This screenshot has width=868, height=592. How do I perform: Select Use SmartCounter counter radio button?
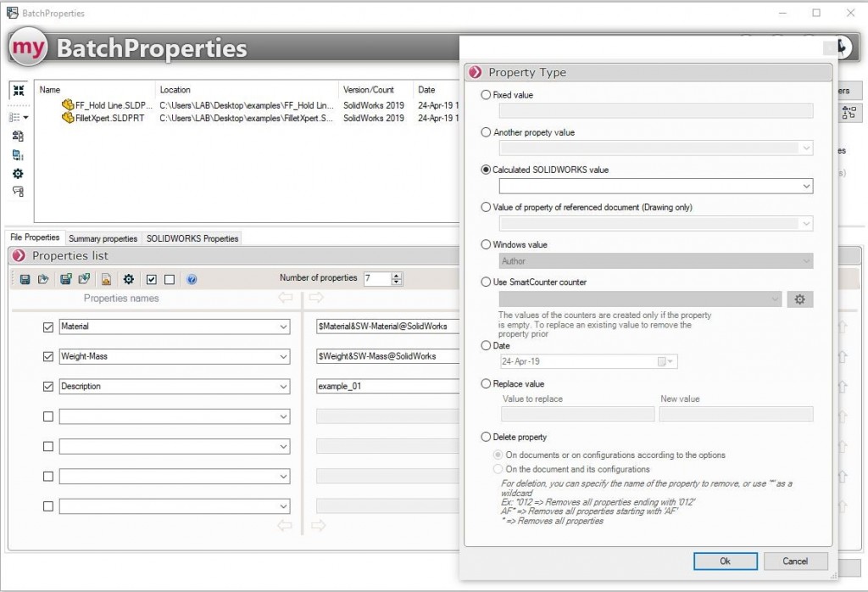coord(486,282)
